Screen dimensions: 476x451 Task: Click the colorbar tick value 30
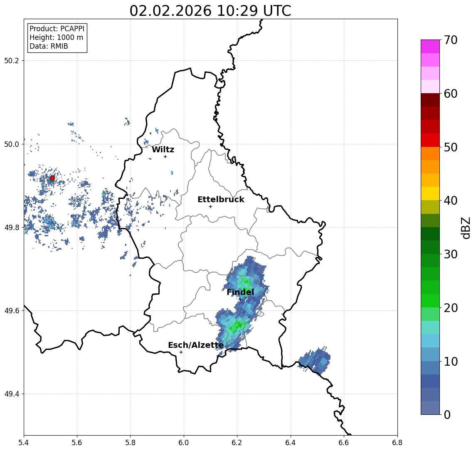tap(451, 254)
